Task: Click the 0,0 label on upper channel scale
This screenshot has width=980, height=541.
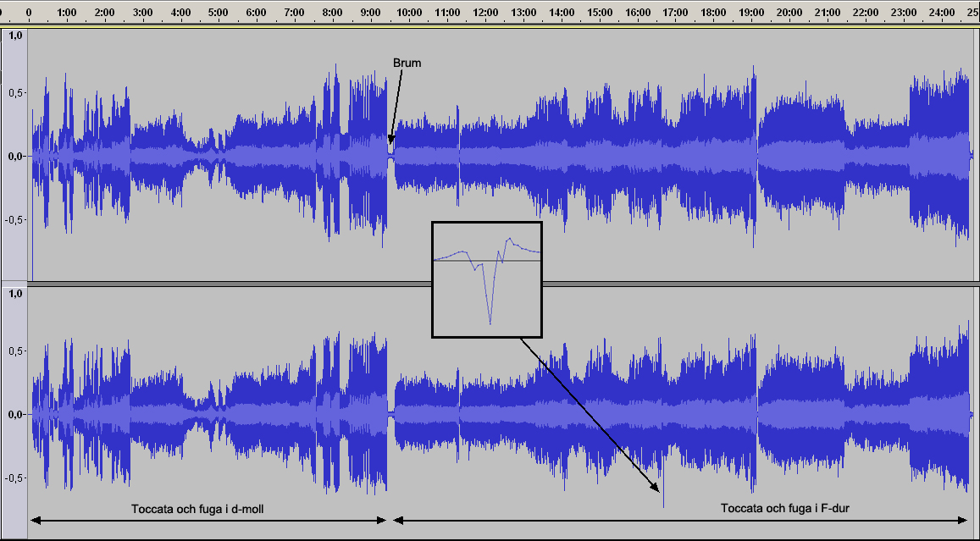Action: 16,156
